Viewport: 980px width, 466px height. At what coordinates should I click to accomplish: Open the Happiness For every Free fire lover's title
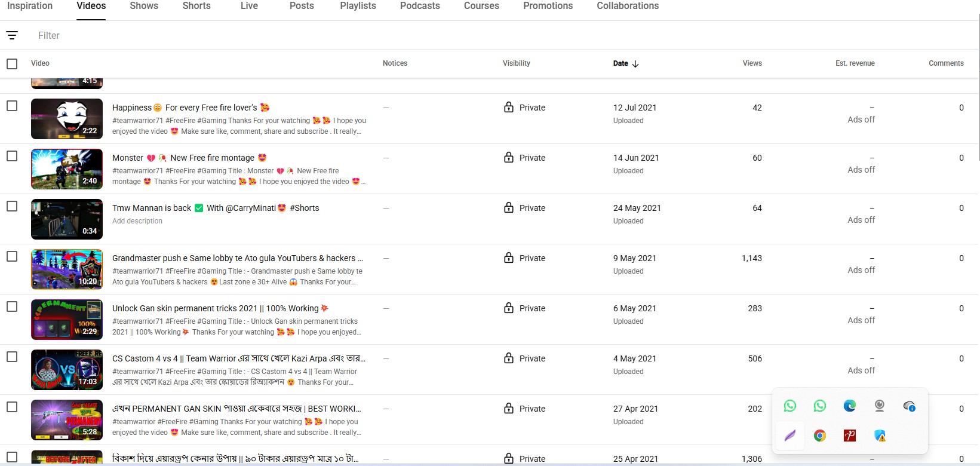(x=191, y=108)
